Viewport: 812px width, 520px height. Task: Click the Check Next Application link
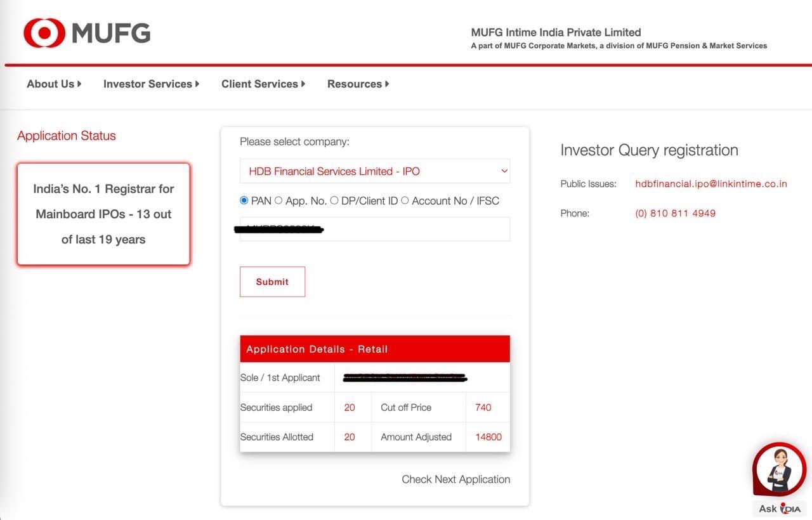(x=455, y=479)
